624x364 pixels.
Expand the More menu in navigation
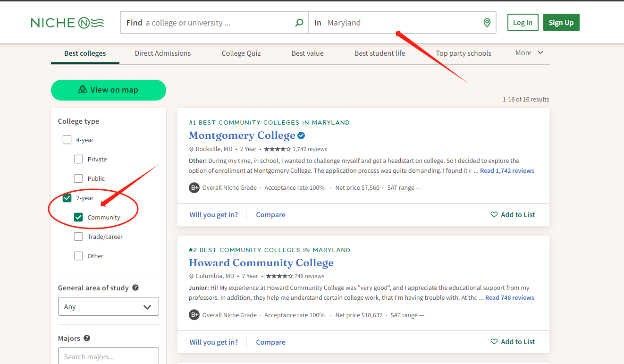point(529,53)
